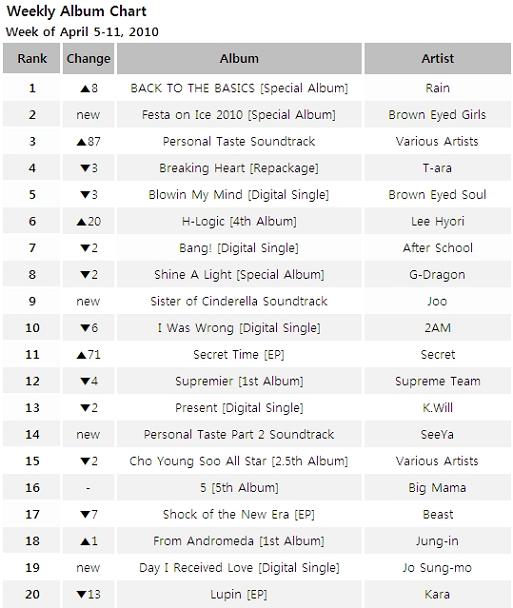Select the Change column header
This screenshot has width=513, height=608.
88,59
